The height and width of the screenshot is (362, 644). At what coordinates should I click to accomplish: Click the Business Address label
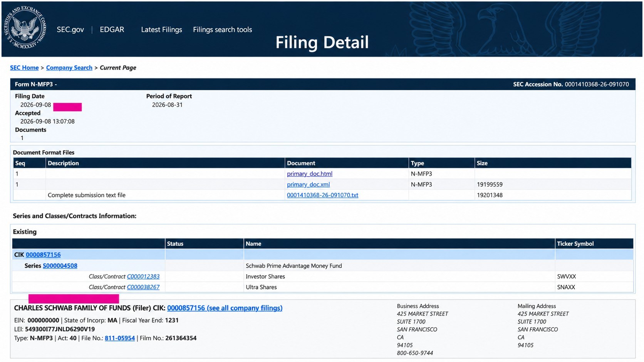[x=418, y=306]
